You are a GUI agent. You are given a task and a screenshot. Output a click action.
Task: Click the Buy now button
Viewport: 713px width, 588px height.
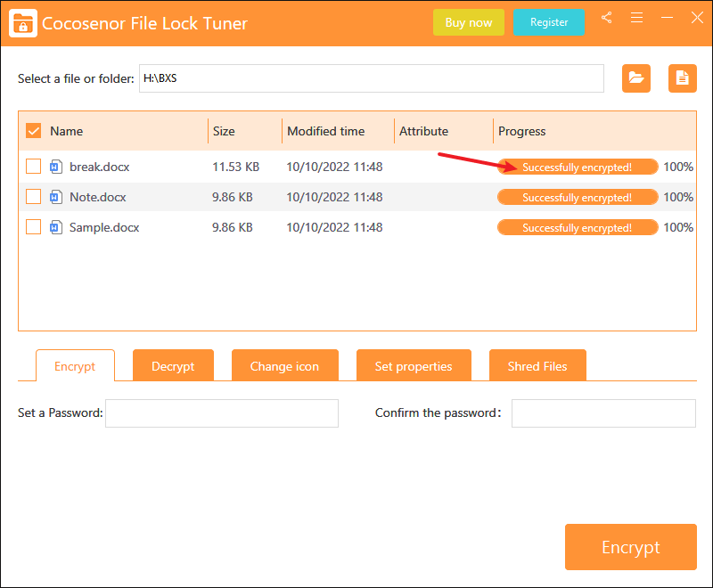(x=469, y=22)
